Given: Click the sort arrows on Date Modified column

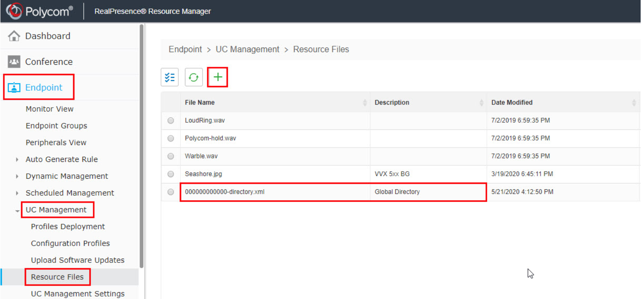Looking at the screenshot, I should pos(634,102).
